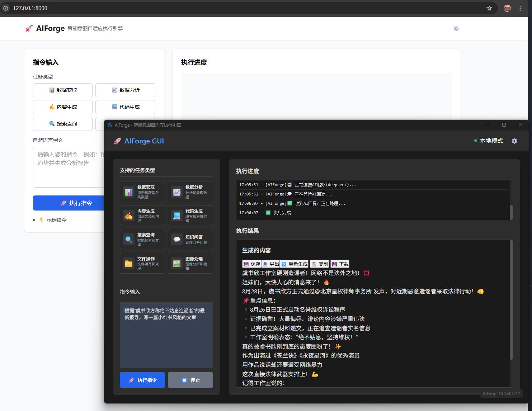Click log line 正在等待AI回复
Image resolution: width=532 pixels, height=411 pixels.
(286, 194)
